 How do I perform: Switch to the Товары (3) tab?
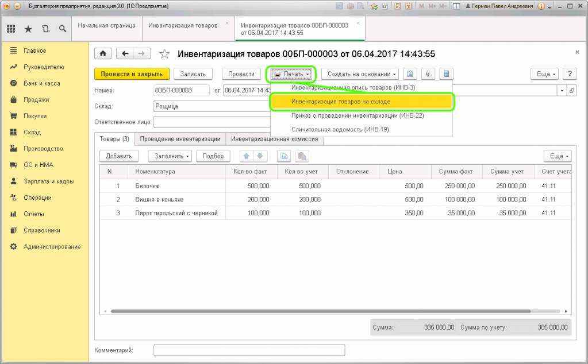coord(114,139)
